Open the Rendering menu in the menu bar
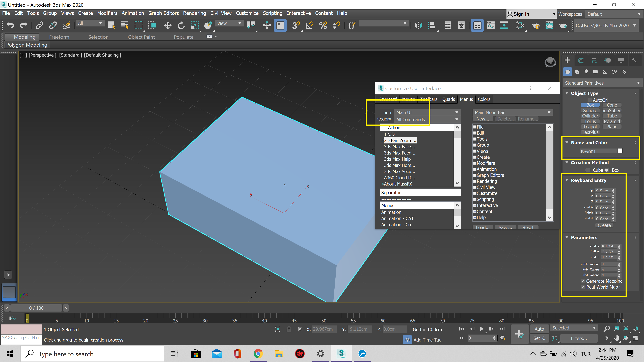 pos(195,13)
